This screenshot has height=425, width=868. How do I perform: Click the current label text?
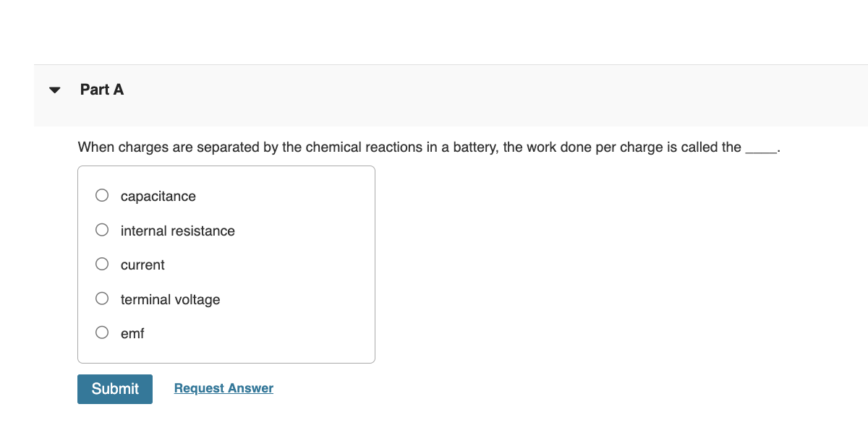click(x=142, y=265)
